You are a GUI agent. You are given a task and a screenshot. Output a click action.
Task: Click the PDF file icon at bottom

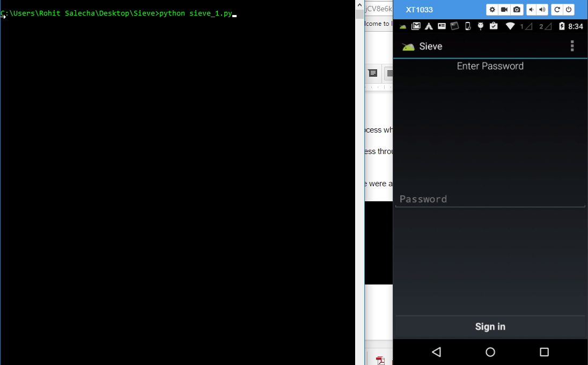[380, 360]
